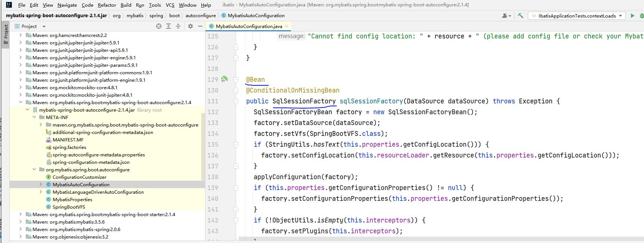
Task: Select Maven: org.mybatis:mybatis-spring:2.0.6 library
Action: click(77, 229)
